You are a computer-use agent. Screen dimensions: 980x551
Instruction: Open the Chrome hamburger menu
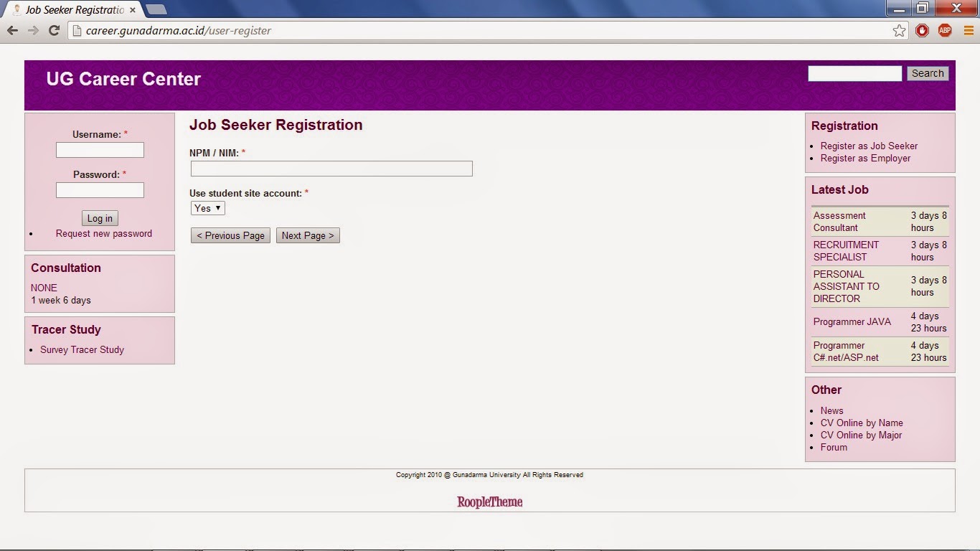tap(969, 30)
